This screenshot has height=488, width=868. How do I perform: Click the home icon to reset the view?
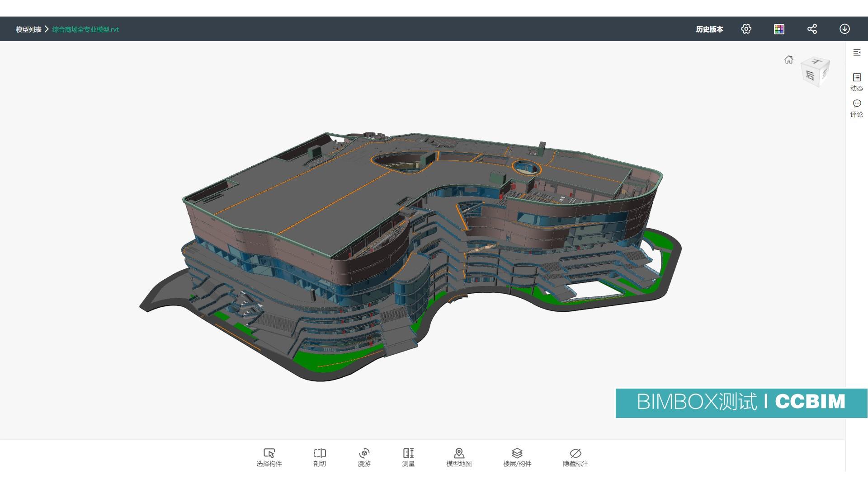(x=789, y=59)
